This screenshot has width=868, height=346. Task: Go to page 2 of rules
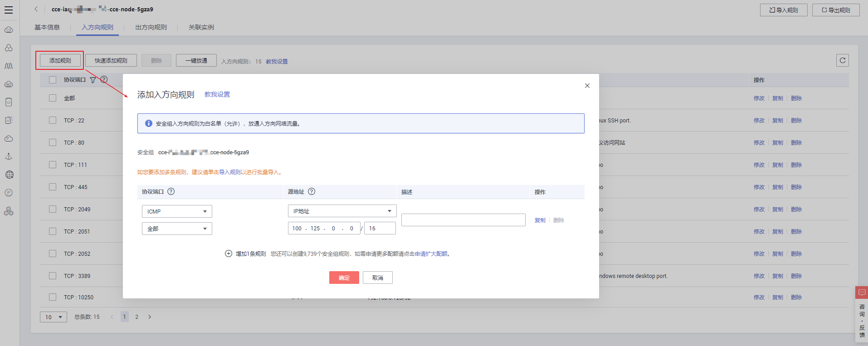tap(137, 317)
